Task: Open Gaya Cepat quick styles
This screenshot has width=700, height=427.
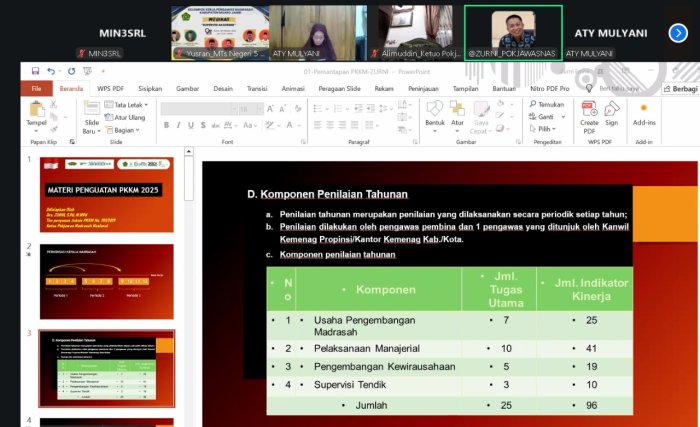Action: tap(481, 117)
